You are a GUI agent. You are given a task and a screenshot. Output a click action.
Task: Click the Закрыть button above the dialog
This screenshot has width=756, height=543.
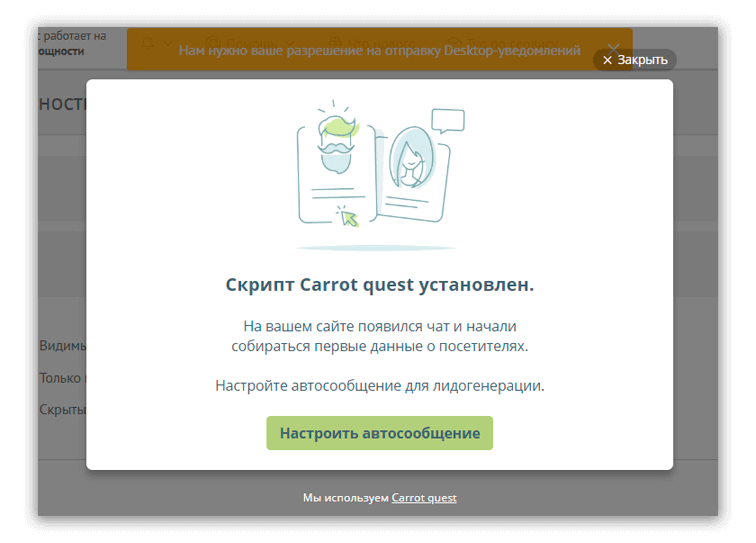coord(634,60)
